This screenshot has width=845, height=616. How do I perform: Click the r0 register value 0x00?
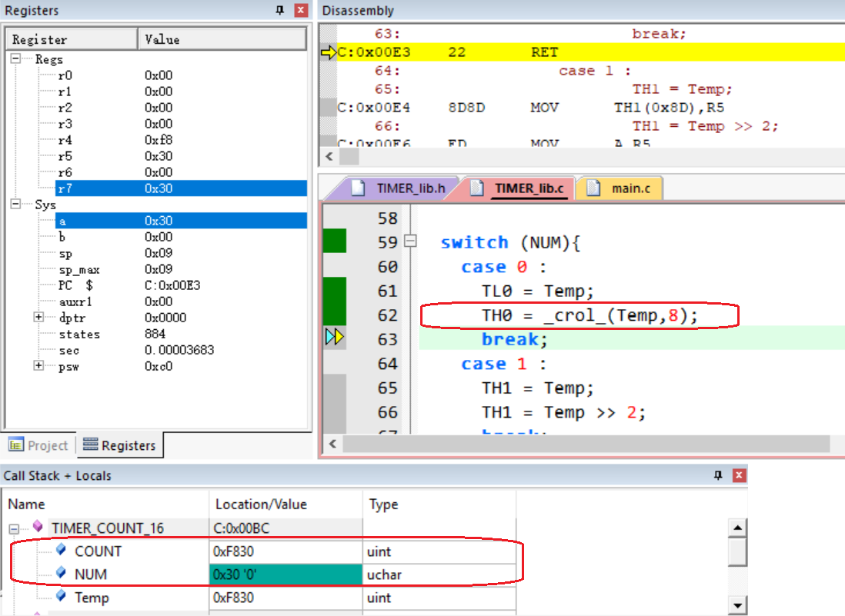click(159, 75)
